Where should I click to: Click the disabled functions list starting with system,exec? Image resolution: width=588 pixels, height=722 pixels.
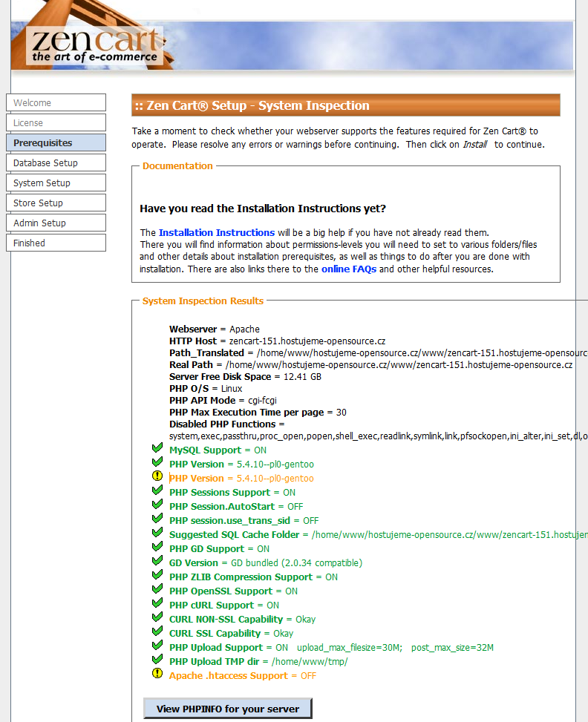coord(379,436)
